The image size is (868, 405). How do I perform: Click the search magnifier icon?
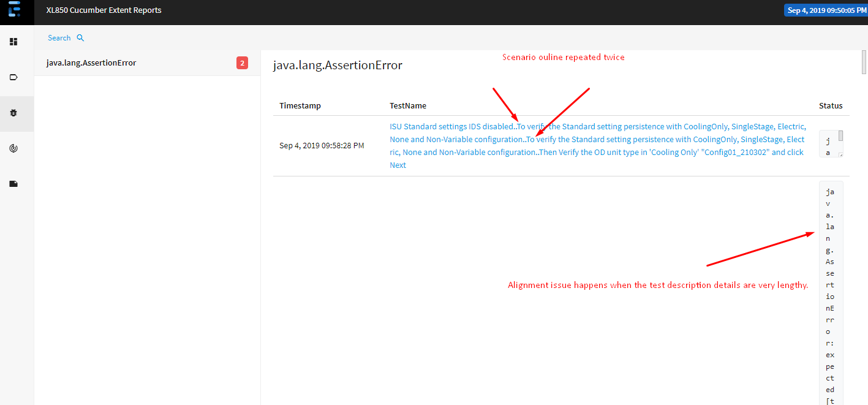coord(80,38)
